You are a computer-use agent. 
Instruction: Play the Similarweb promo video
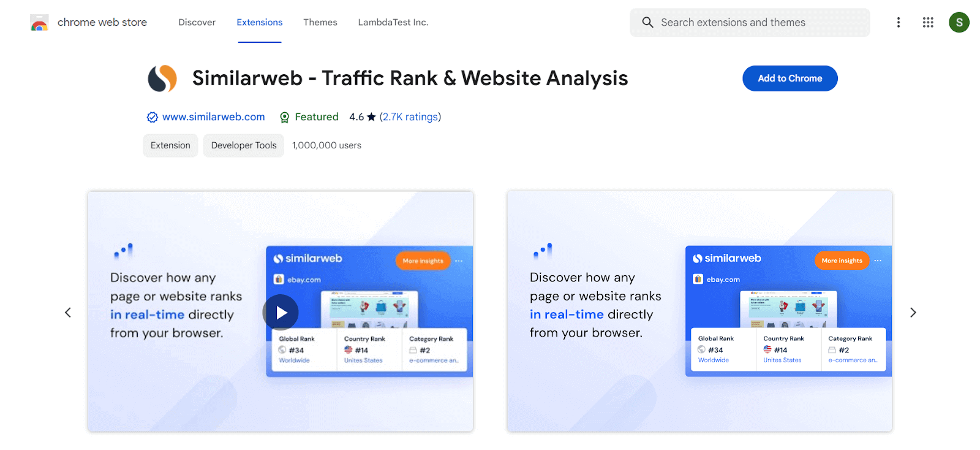click(x=281, y=313)
